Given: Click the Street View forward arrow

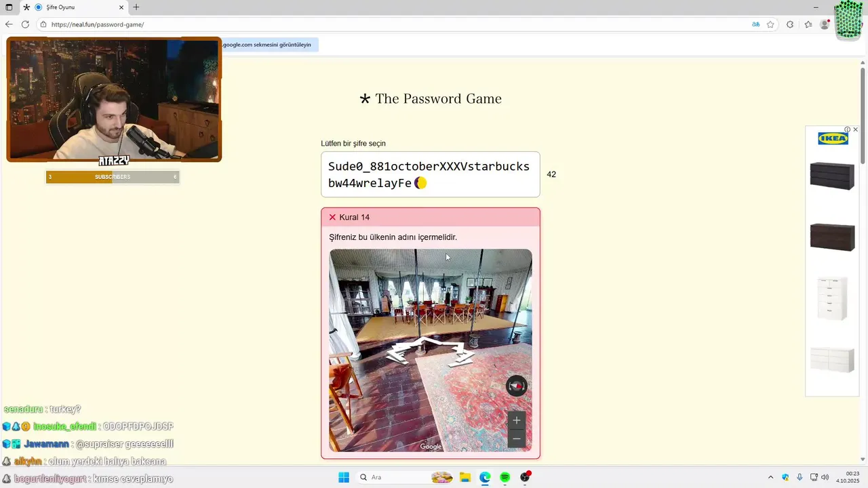Looking at the screenshot, I should click(425, 342).
